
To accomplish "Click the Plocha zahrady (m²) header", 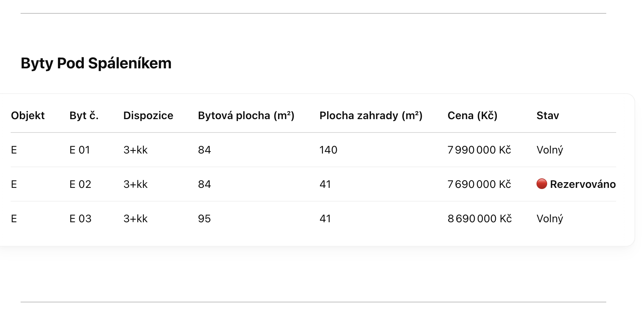I will pos(371,115).
